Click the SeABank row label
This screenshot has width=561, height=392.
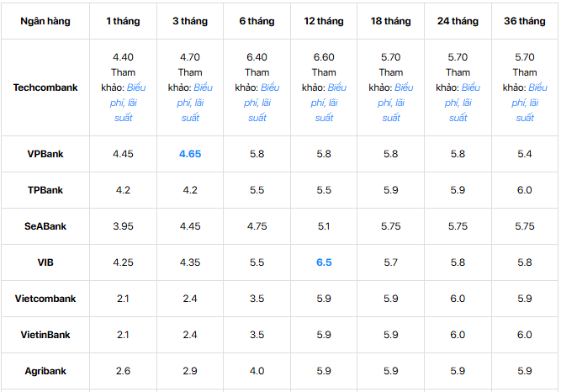[x=45, y=226]
